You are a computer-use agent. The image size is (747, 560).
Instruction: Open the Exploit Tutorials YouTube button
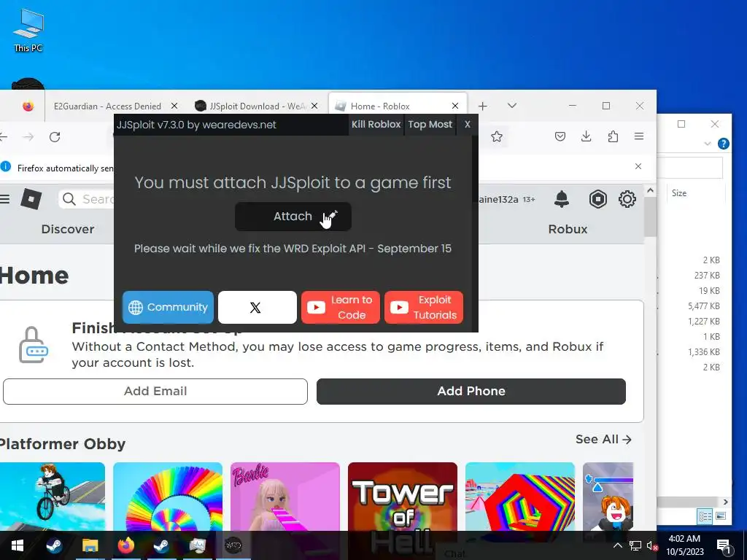pos(424,307)
